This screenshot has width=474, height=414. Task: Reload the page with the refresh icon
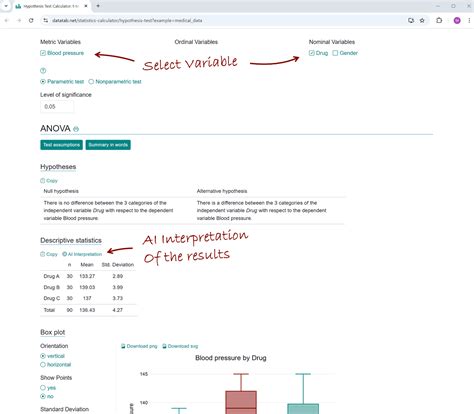[x=31, y=20]
